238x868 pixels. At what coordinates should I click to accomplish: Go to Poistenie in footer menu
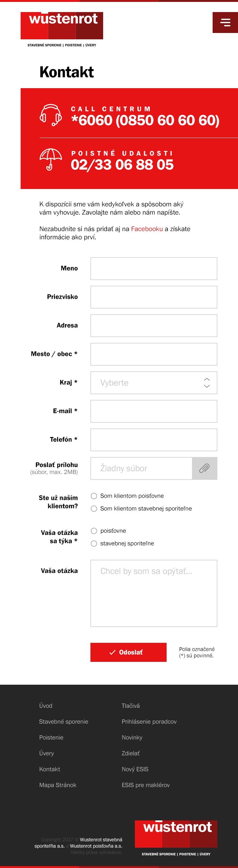tap(51, 737)
